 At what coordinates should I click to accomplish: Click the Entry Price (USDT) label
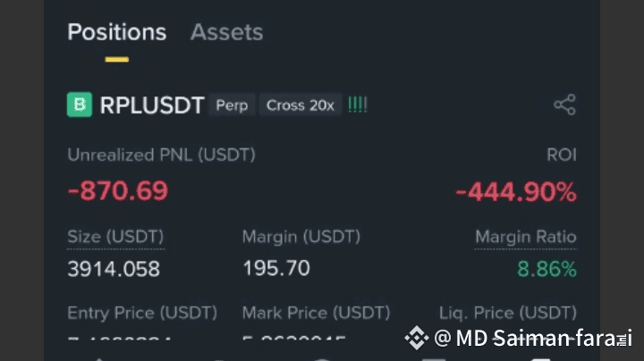pos(141,313)
